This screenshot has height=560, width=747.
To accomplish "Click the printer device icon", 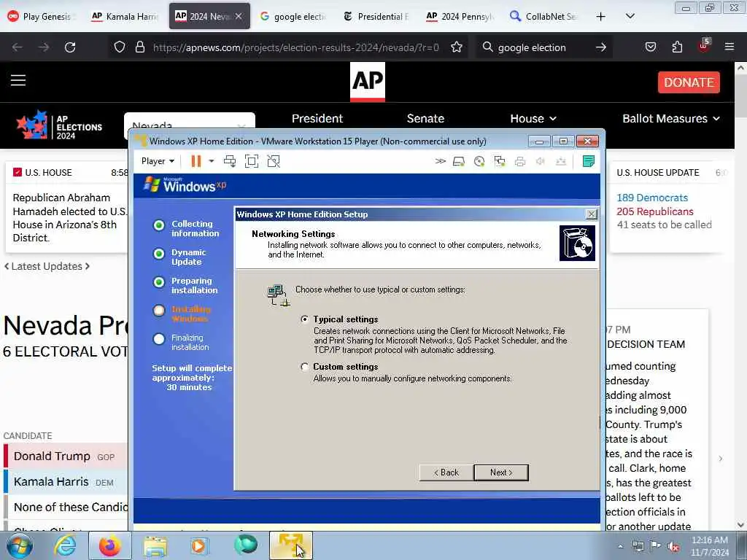I will coord(520,161).
